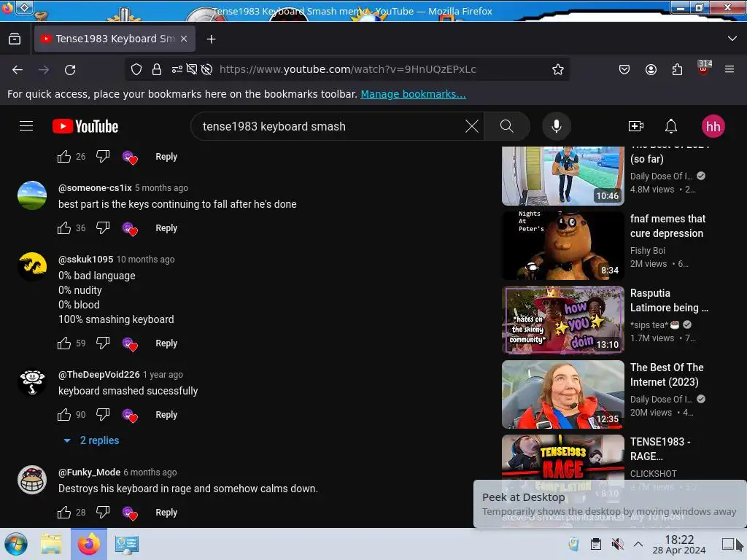The width and height of the screenshot is (747, 560).
Task: Open @TheDeepVoid226 profile avatar
Action: coord(32,382)
